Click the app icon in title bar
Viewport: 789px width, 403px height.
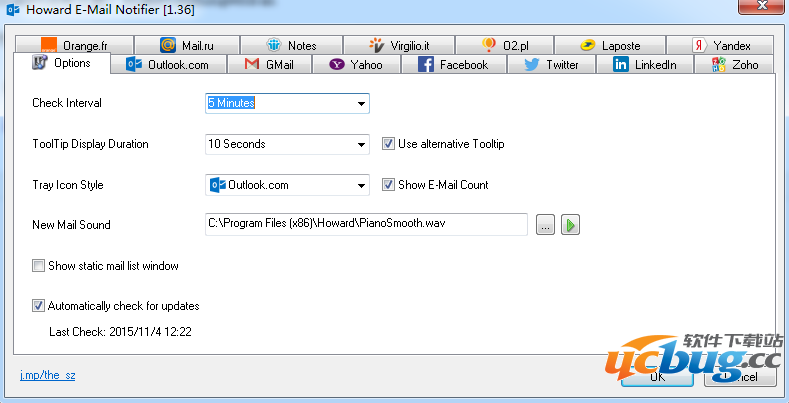point(13,9)
